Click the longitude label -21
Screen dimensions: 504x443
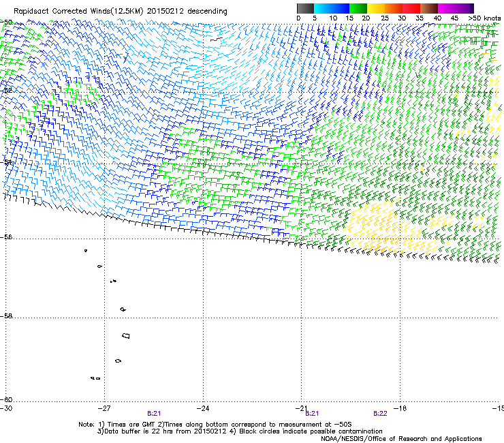(301, 408)
